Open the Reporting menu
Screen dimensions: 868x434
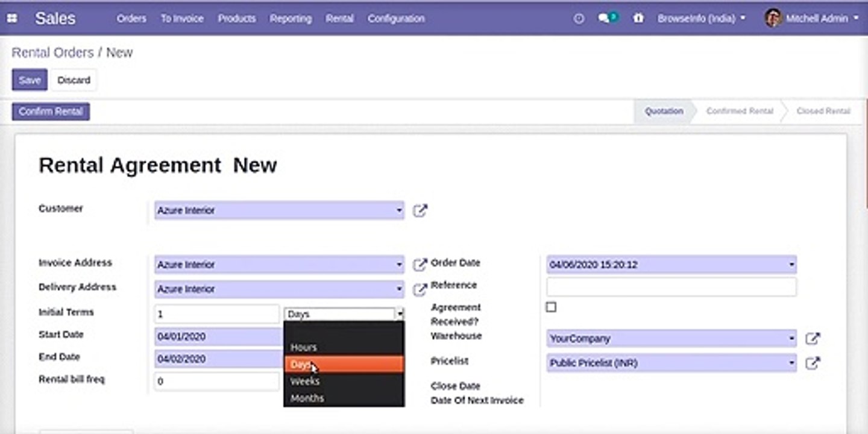tap(291, 19)
